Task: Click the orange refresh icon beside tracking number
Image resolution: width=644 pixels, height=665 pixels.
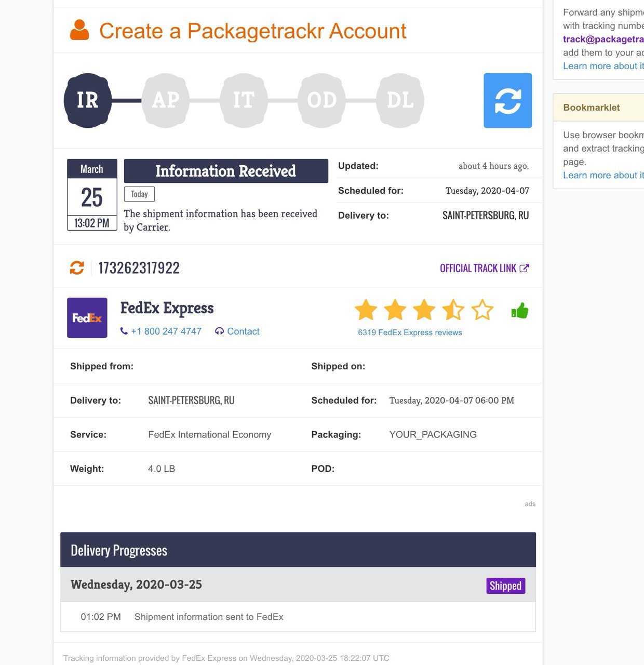Action: pyautogui.click(x=77, y=268)
